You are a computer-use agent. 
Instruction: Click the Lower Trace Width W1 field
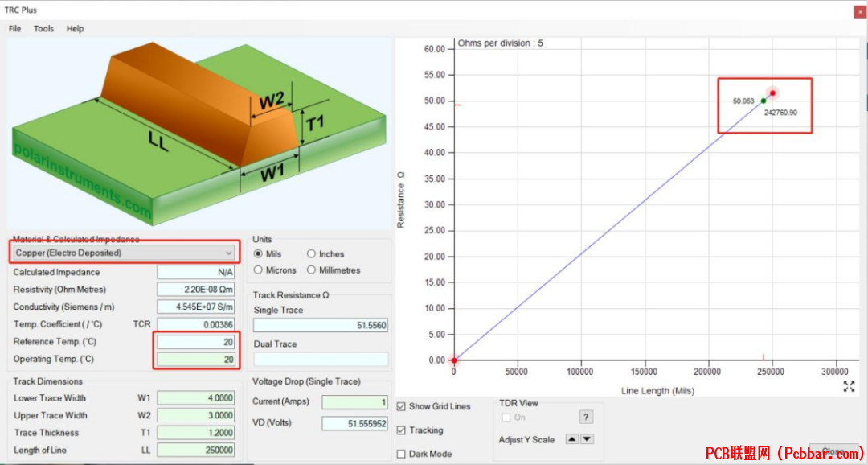(195, 398)
